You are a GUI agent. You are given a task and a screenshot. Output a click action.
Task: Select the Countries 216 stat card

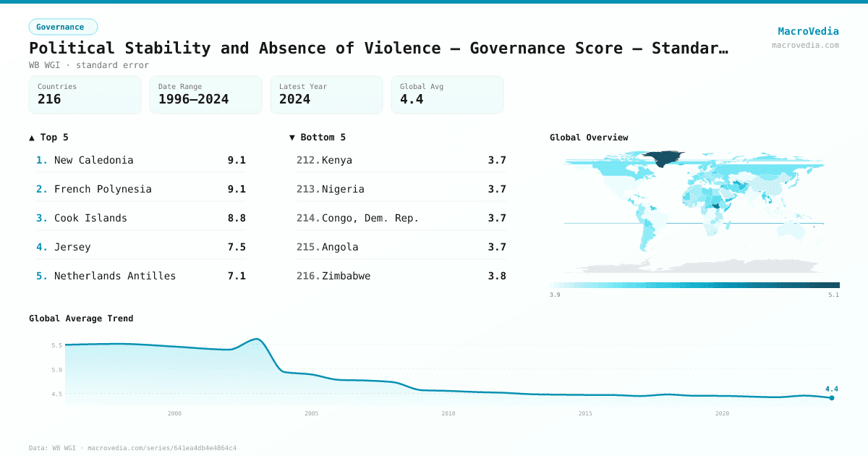click(85, 94)
